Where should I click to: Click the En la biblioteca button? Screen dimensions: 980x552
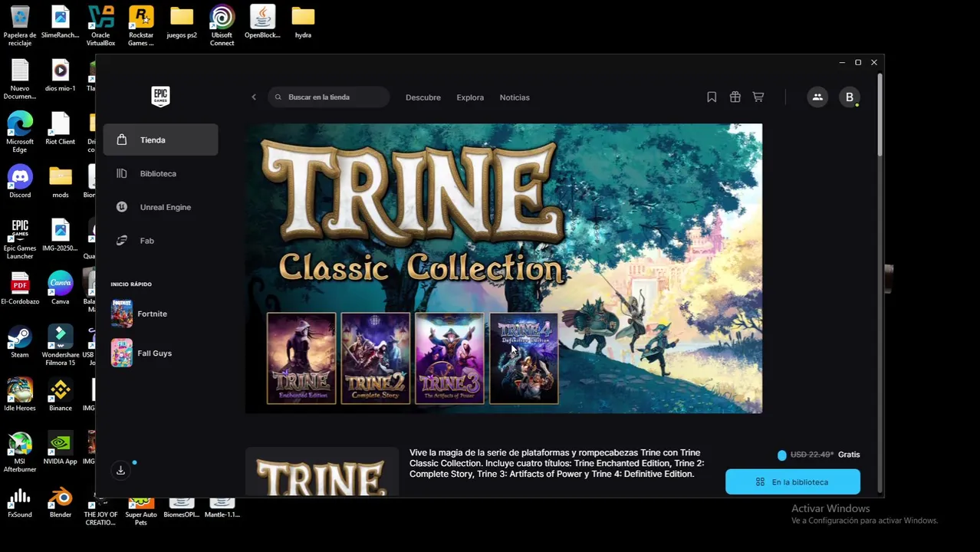point(793,481)
